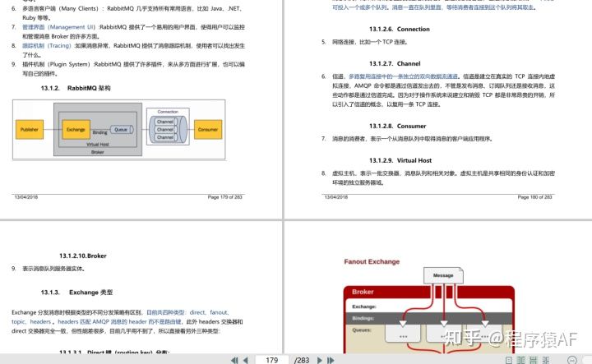
Task: Switch to two-page facing view
Action: (x=521, y=360)
